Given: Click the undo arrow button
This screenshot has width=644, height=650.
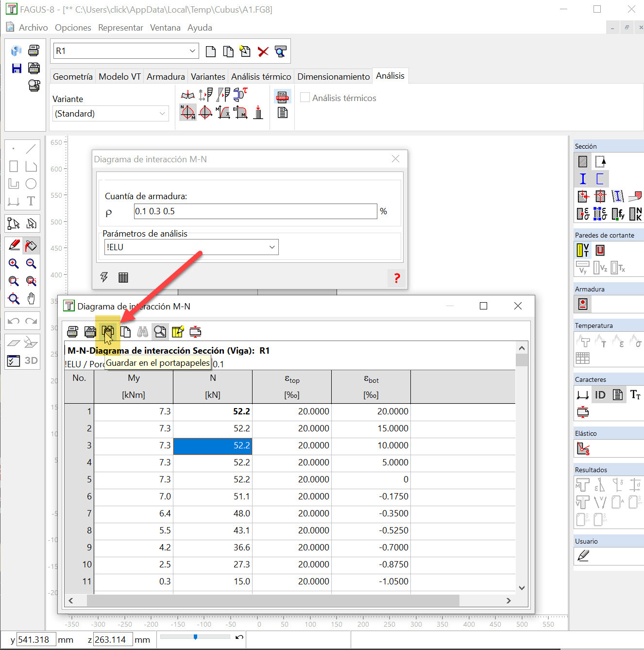Looking at the screenshot, I should [x=14, y=321].
